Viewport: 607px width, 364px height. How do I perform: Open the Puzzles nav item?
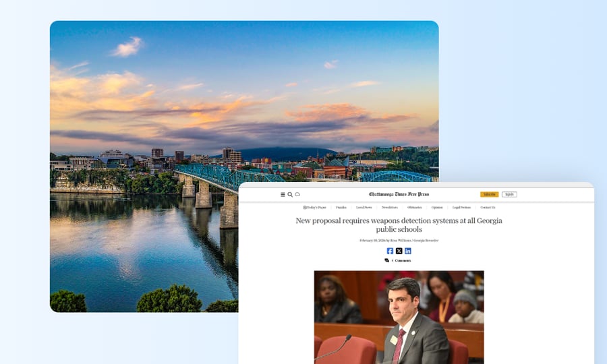pyautogui.click(x=341, y=208)
